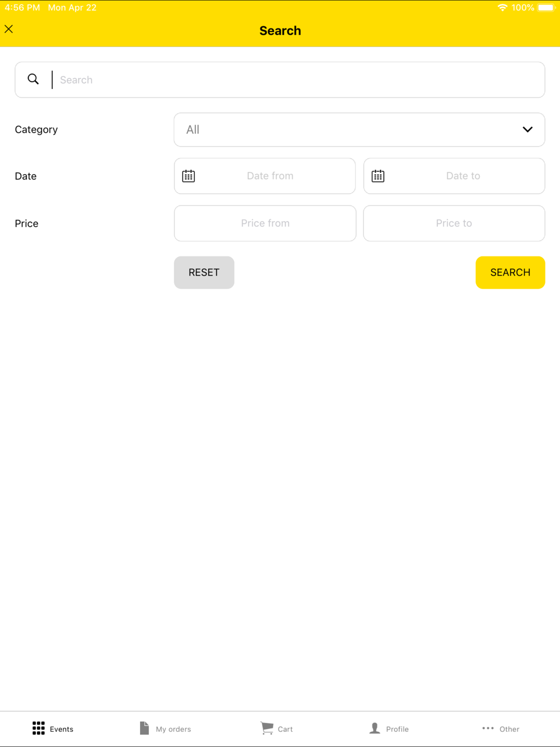Click the RESET button
The image size is (560, 747).
click(x=204, y=273)
